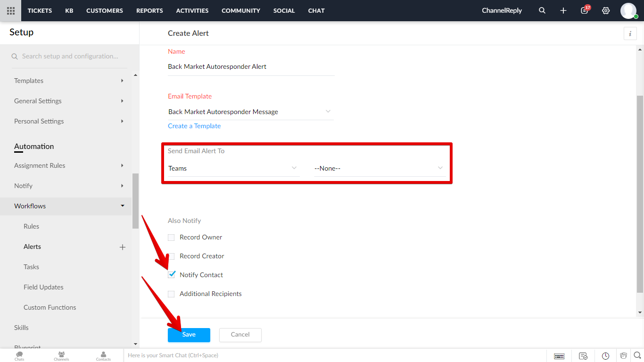Check the Additional Recipients checkbox
The height and width of the screenshot is (362, 644).
click(x=171, y=294)
